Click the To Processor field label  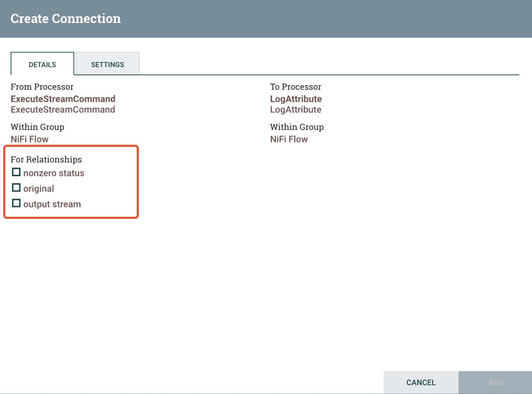[x=296, y=87]
